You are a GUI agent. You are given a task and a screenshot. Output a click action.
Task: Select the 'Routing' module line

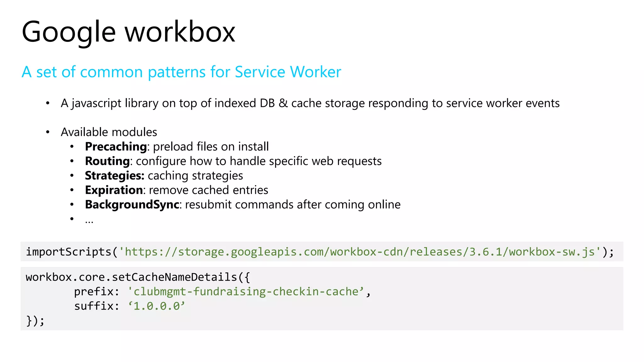[233, 161]
